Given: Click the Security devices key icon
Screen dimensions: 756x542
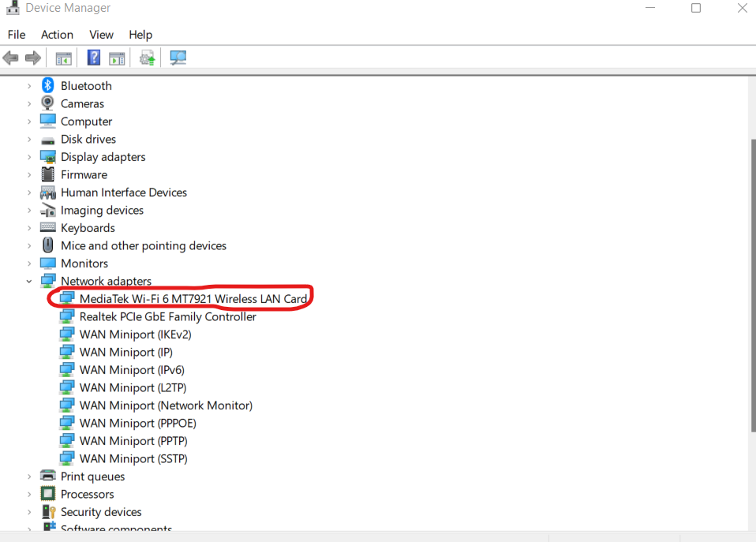Looking at the screenshot, I should click(x=49, y=511).
